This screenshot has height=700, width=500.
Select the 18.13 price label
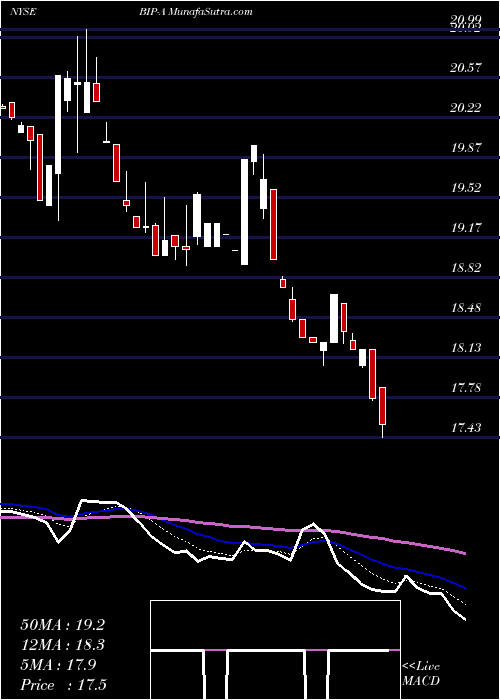[466, 348]
